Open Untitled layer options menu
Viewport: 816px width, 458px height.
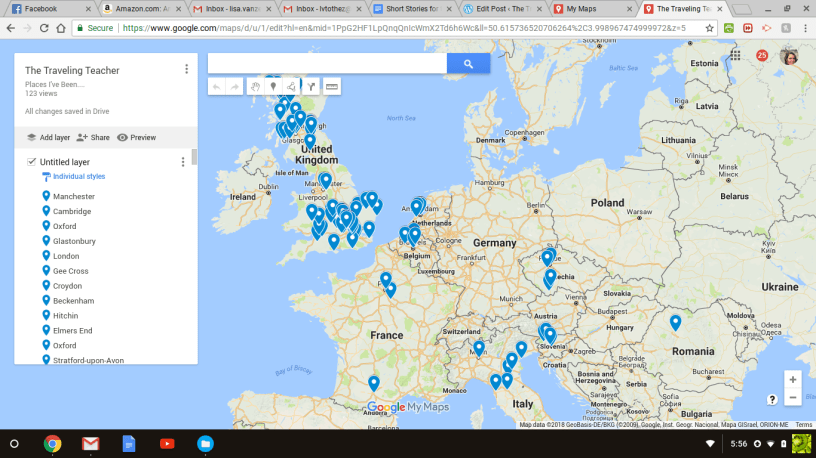[182, 162]
